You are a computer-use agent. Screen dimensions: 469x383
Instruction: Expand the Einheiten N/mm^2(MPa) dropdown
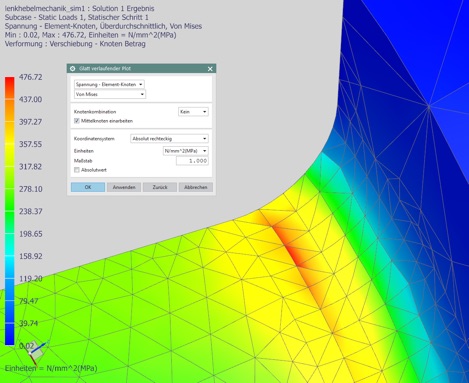[186, 151]
